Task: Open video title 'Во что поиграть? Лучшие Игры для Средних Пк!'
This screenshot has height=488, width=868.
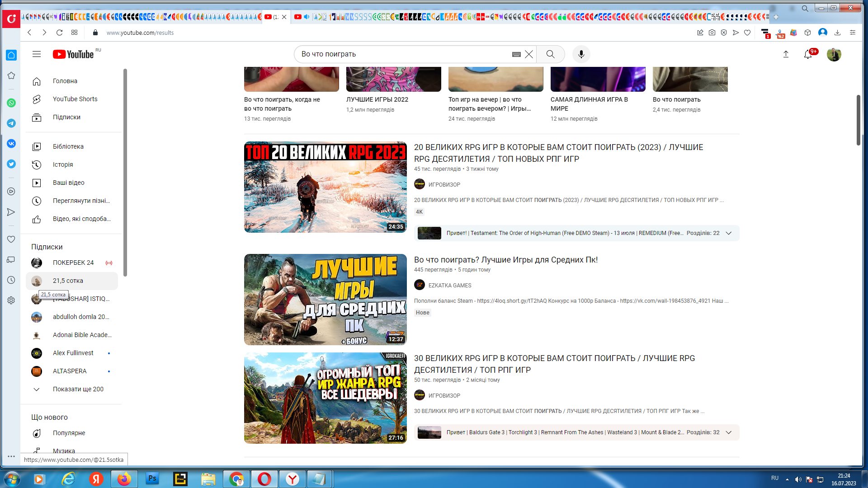Action: pos(506,260)
